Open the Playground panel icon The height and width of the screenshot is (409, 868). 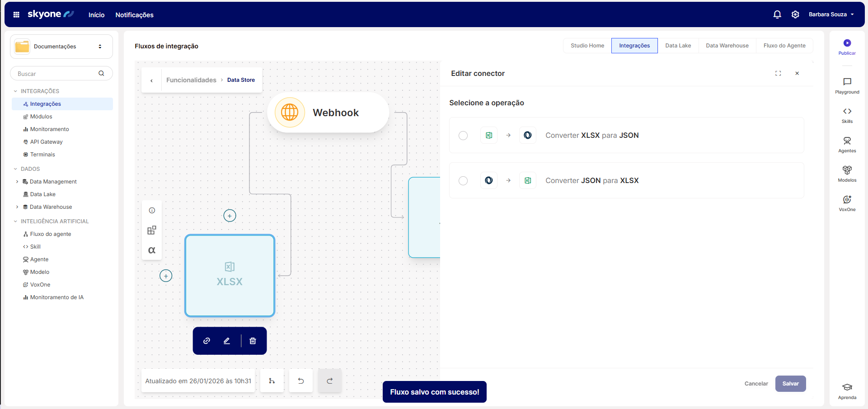point(847,82)
